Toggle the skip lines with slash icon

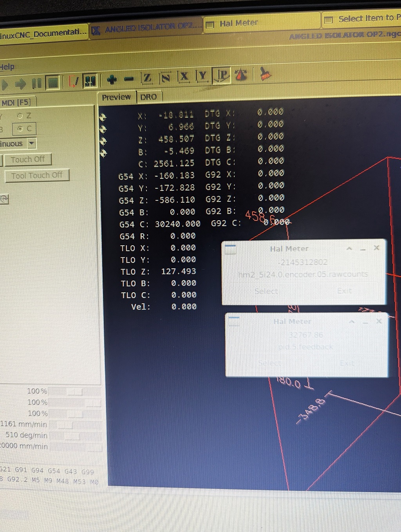coord(74,82)
